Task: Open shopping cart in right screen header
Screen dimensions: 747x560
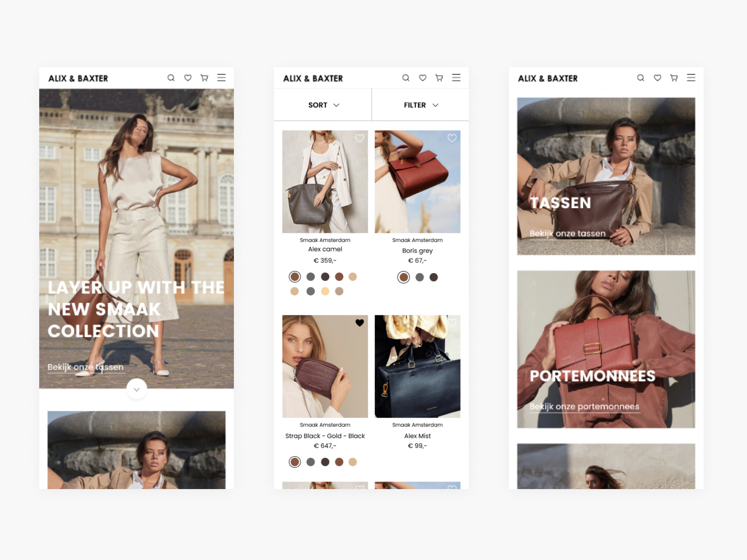Action: point(674,78)
